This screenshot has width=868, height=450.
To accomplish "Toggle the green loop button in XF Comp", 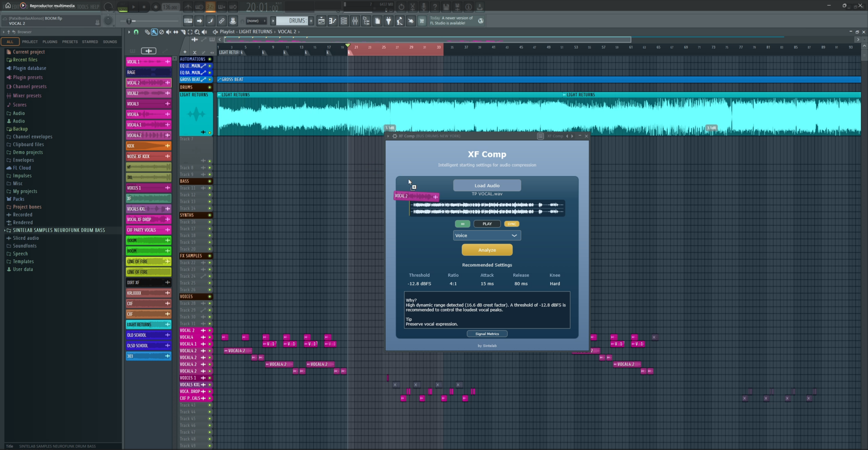I will pos(462,224).
